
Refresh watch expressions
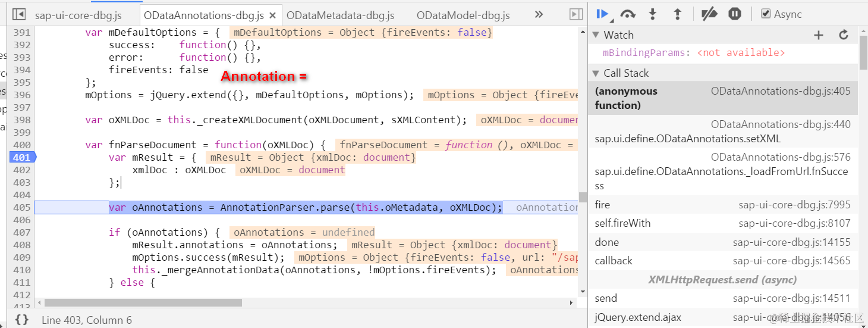point(844,35)
